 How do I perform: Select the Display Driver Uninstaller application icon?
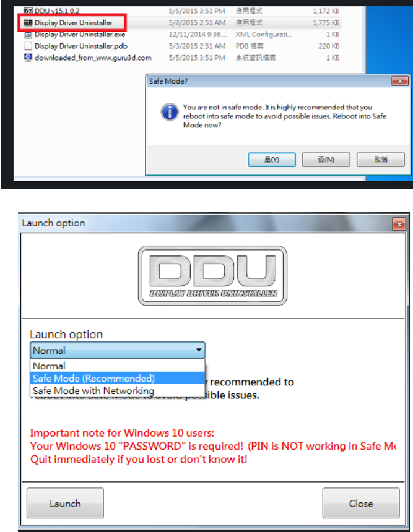coord(28,23)
